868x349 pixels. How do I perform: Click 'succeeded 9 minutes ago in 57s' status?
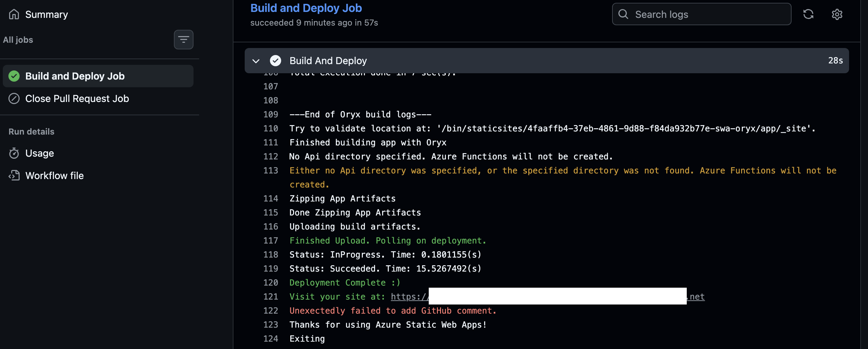314,23
